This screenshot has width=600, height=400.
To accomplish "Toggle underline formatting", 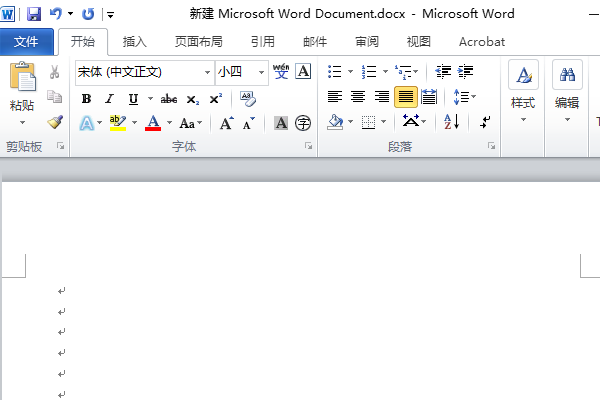I will [133, 99].
